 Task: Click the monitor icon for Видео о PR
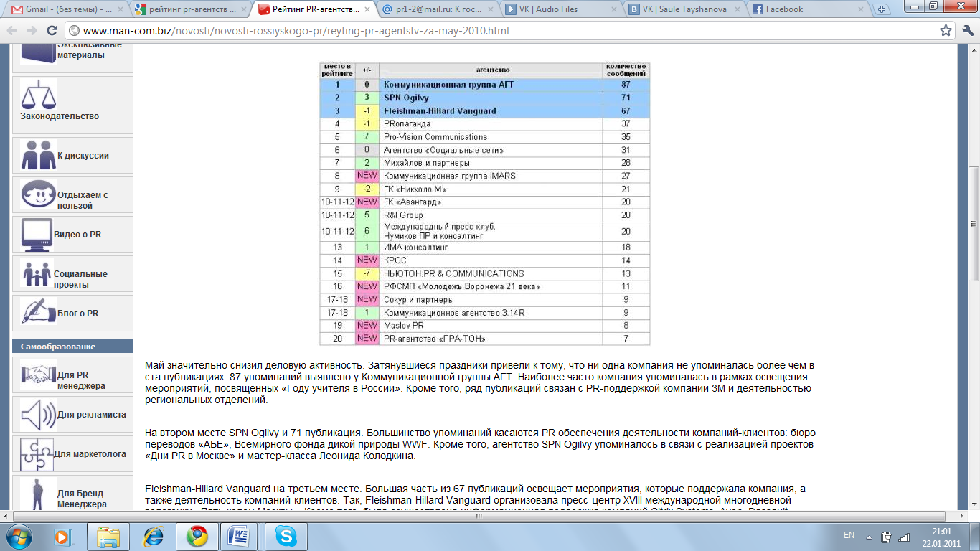point(37,234)
